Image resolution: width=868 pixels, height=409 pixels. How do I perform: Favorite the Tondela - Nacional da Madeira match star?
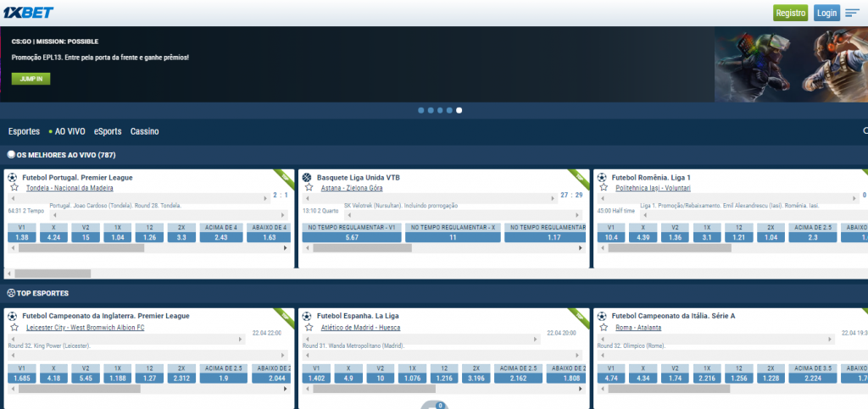[x=14, y=188]
